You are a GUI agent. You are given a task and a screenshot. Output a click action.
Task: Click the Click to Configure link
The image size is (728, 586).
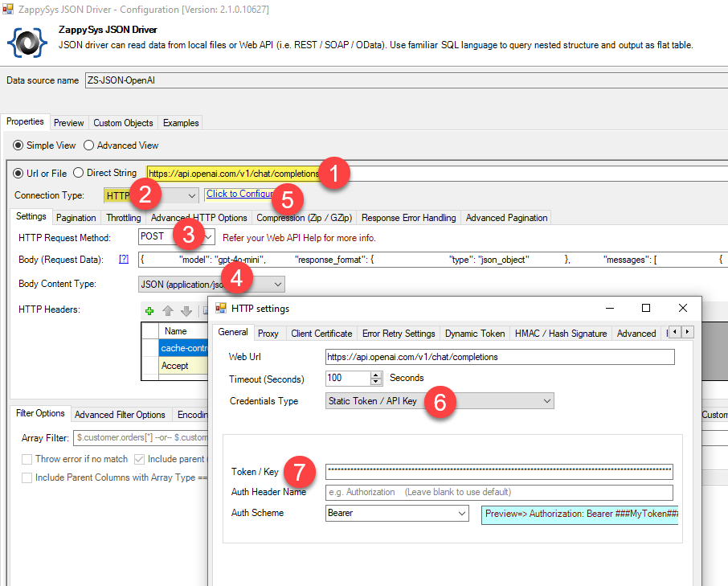click(239, 194)
